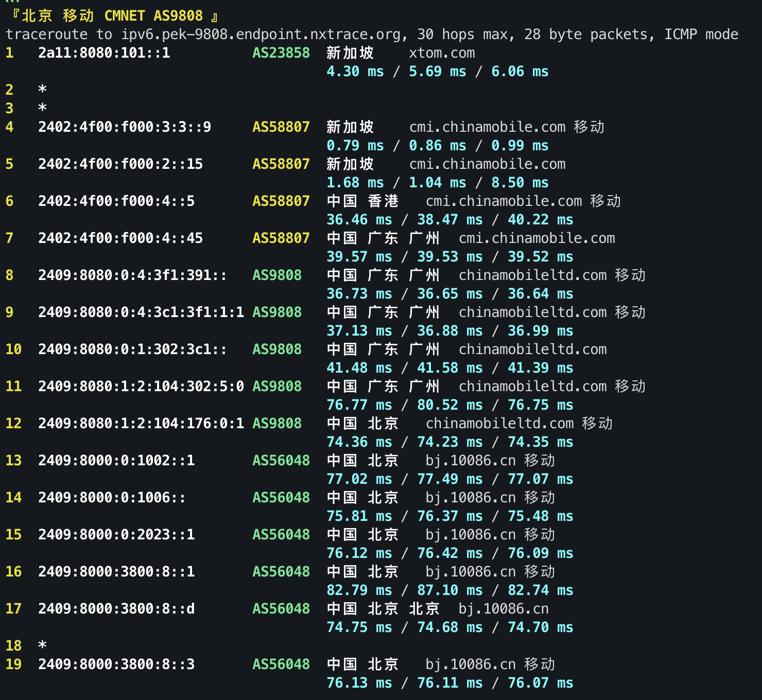Select address 2409:8080:1:2:104:176:0:1
Screen dimensions: 762x700
pyautogui.click(x=141, y=424)
